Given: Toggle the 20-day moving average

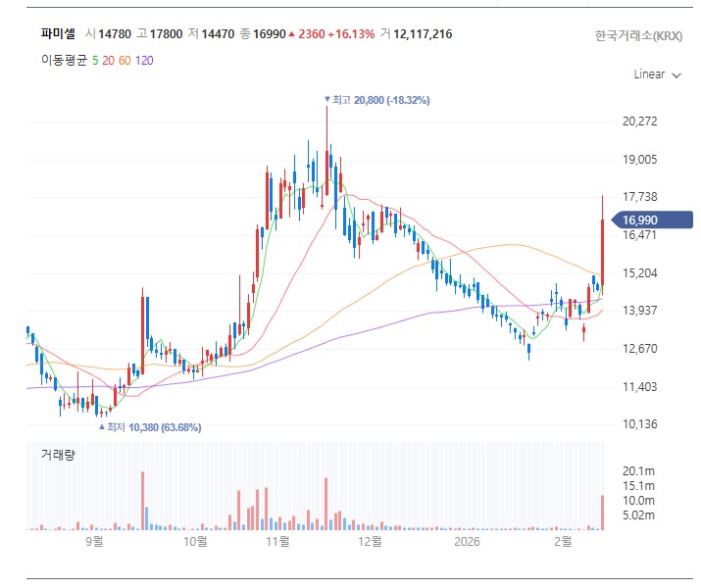Looking at the screenshot, I should point(108,61).
